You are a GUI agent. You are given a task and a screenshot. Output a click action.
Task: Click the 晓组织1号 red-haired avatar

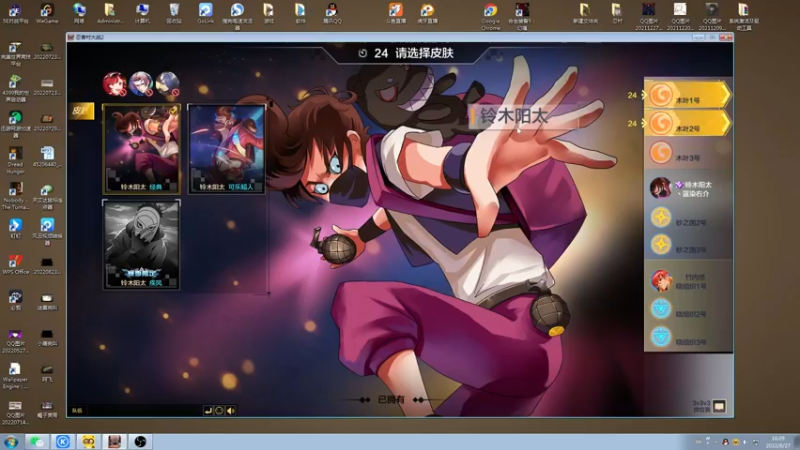(661, 281)
